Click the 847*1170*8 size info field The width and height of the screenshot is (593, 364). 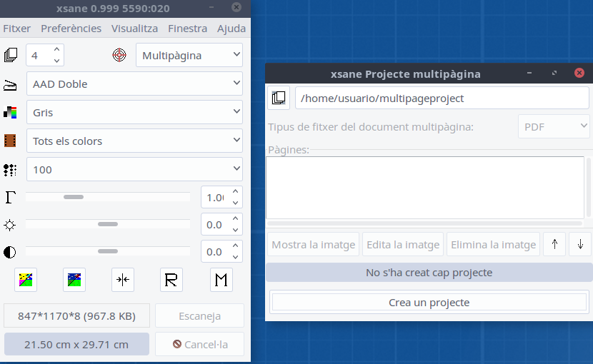(76, 315)
